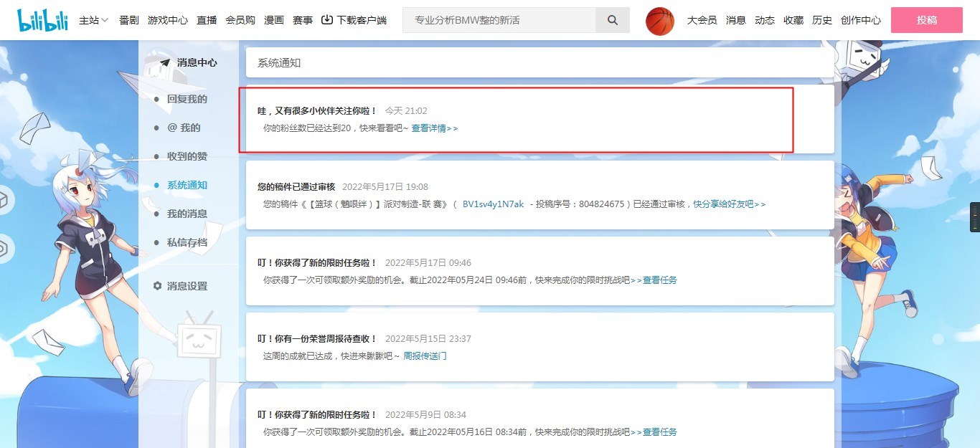This screenshot has width=980, height=448.
Task: Click the 系统通知 header text
Action: tap(279, 63)
